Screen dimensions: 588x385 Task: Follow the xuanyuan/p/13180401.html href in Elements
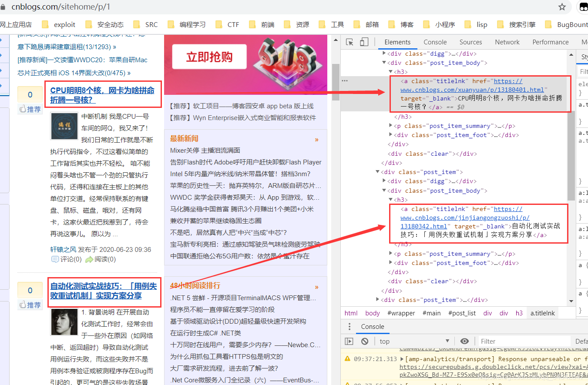coord(472,85)
